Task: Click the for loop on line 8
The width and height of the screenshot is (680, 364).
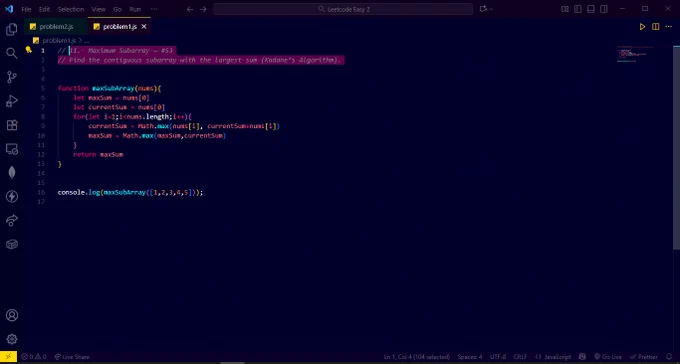Action: click(x=132, y=117)
